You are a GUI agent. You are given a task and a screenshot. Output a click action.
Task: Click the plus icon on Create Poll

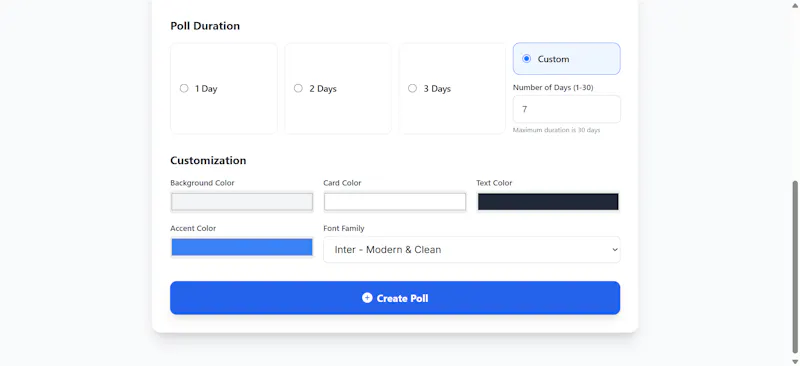tap(367, 298)
